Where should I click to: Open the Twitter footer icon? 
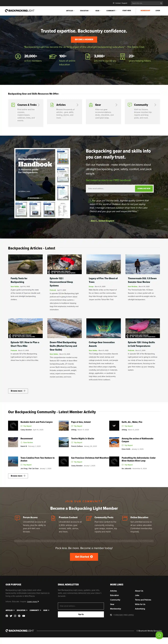point(11,616)
